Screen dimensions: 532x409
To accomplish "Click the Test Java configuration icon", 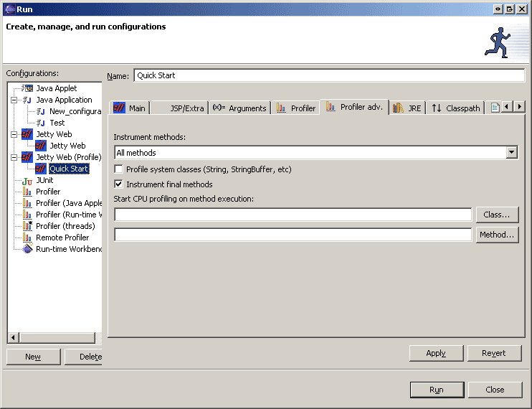I will (41, 123).
